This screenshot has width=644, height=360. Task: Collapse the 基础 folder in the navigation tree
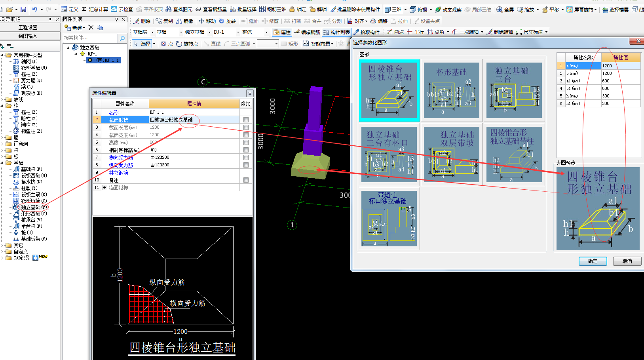click(2, 163)
